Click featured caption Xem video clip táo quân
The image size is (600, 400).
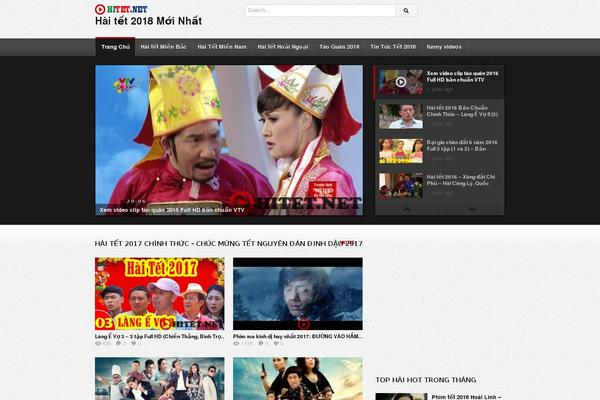coord(172,210)
